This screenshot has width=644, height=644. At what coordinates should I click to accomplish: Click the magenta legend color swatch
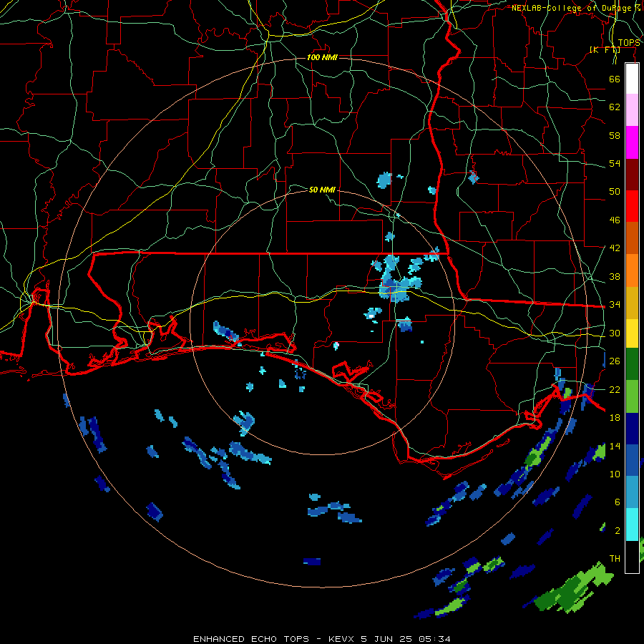(x=632, y=142)
